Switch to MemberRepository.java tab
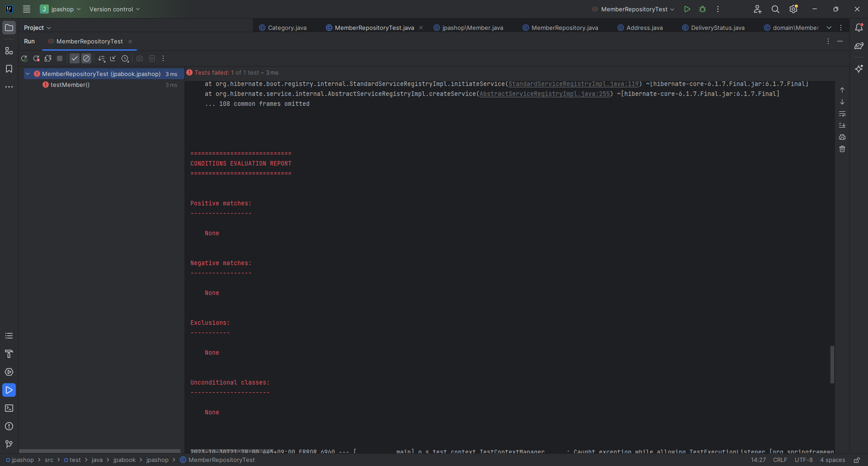 point(561,28)
